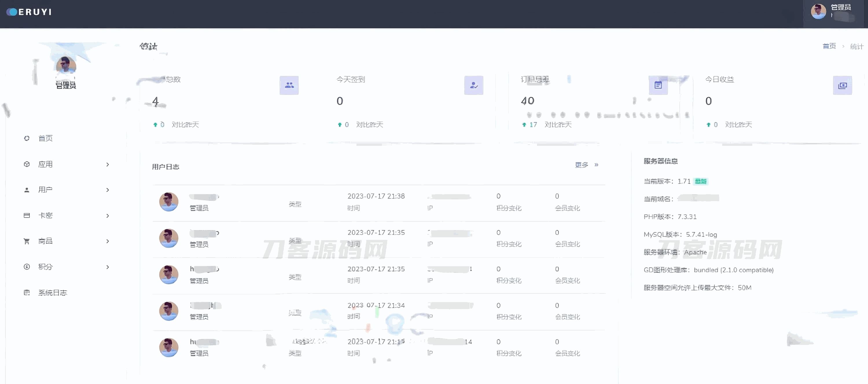The height and width of the screenshot is (384, 868).
Task: Expand the 积分 menu chevron
Action: (108, 267)
